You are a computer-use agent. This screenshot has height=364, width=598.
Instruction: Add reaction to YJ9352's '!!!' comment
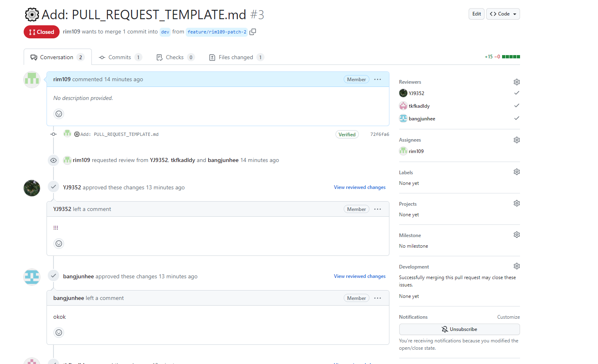[x=59, y=244]
